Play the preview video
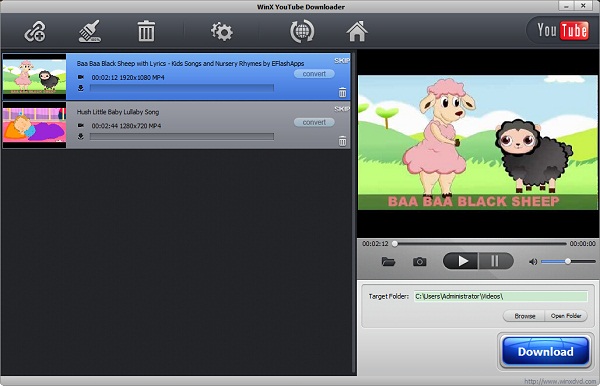The width and height of the screenshot is (600, 386). point(460,261)
